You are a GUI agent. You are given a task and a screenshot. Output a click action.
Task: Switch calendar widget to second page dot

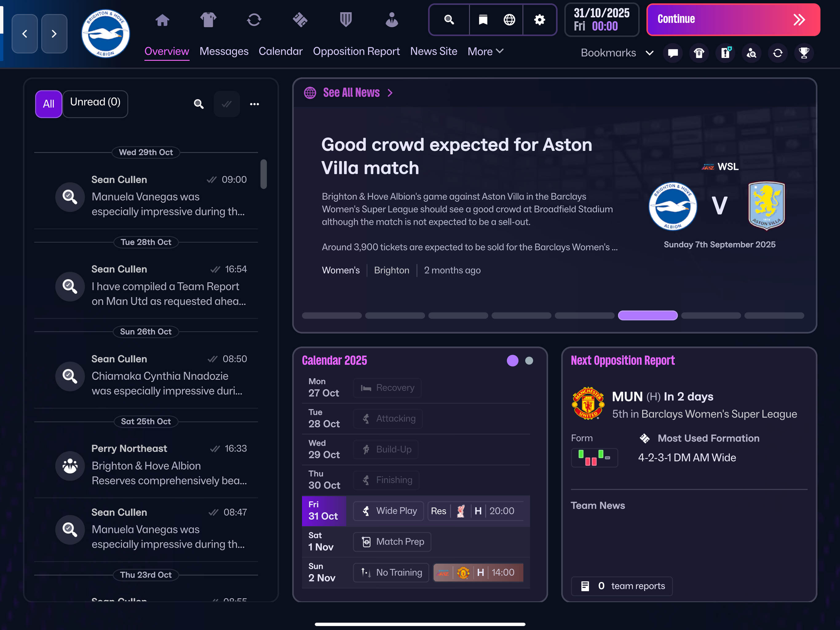click(529, 361)
